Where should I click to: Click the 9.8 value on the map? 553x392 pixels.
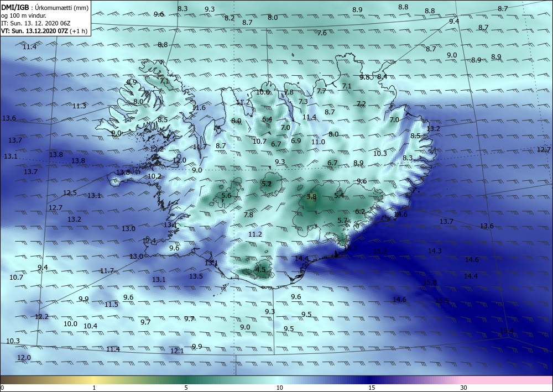click(x=364, y=77)
